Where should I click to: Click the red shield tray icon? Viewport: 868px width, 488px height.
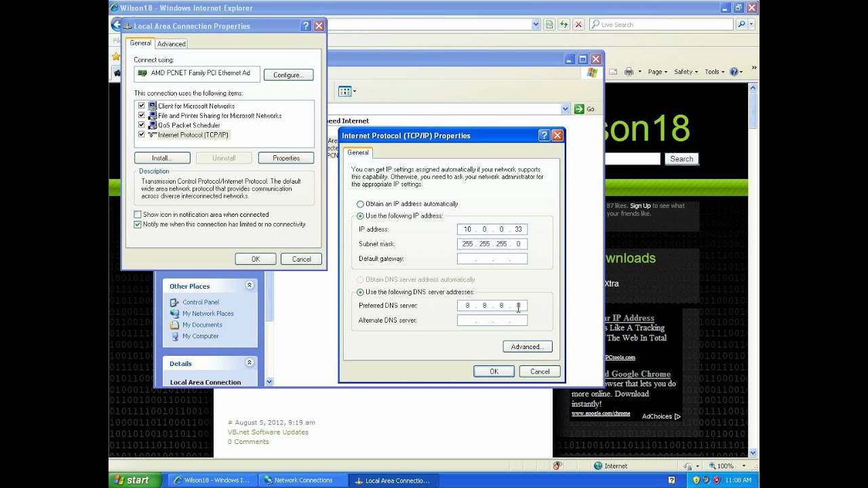click(717, 480)
